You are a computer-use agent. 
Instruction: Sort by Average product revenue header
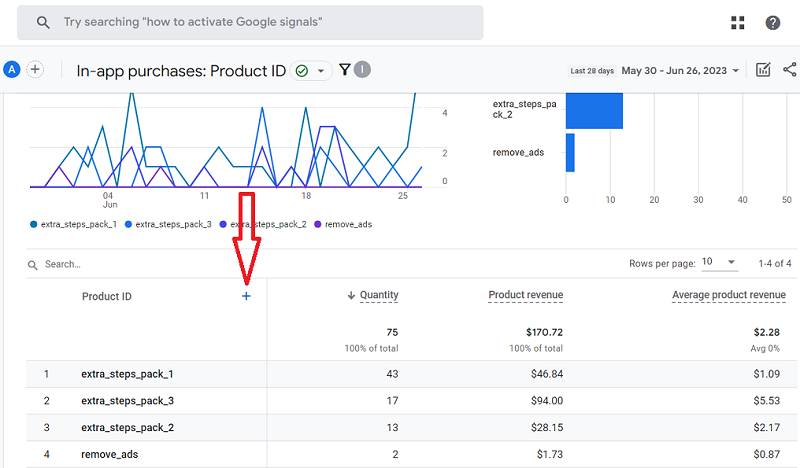728,295
